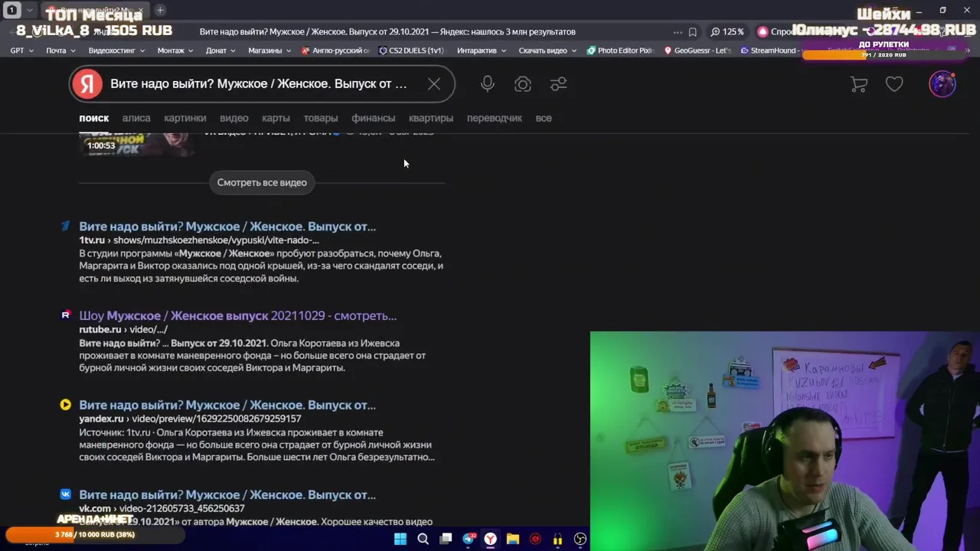
Task: Expand the Магазины bookmarks folder
Action: 269,51
